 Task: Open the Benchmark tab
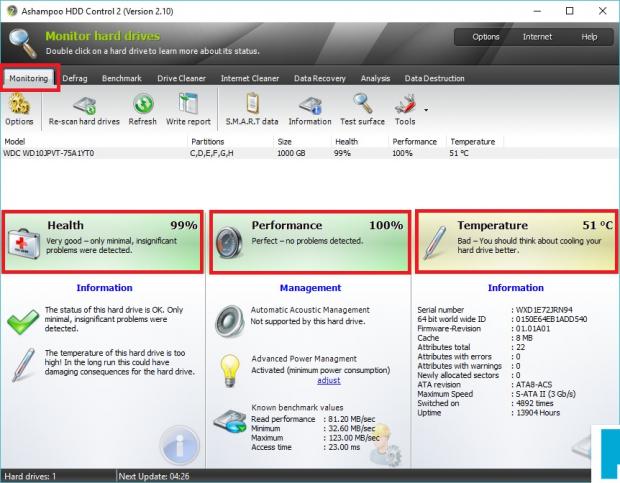coord(121,78)
